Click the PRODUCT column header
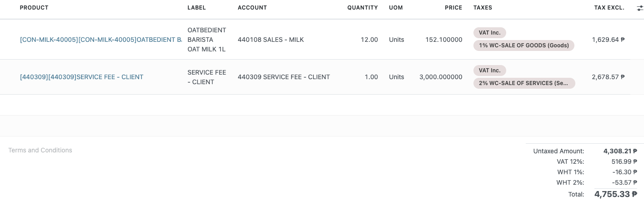 pos(34,8)
